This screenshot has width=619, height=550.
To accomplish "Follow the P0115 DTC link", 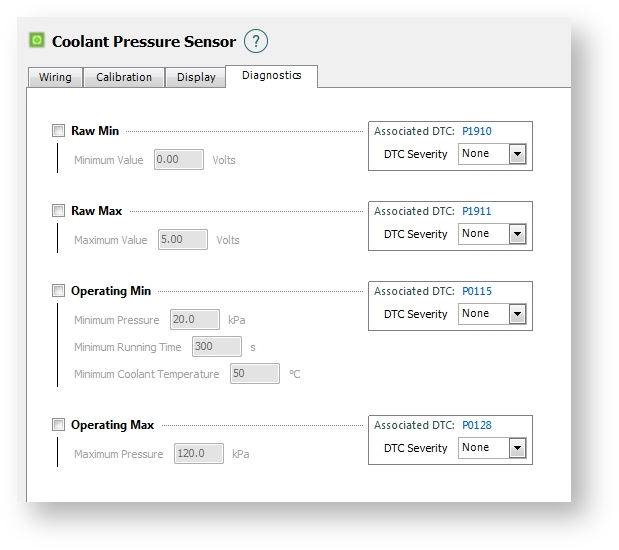I will (476, 291).
